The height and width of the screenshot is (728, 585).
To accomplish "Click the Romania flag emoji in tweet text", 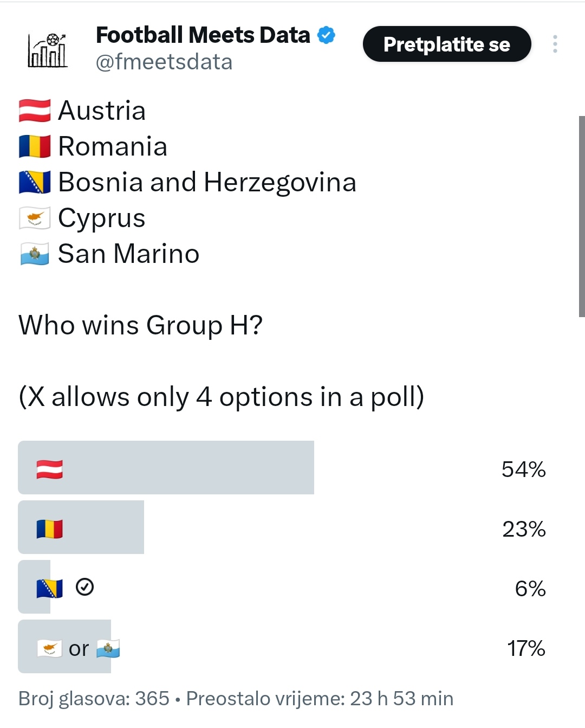I will point(35,146).
